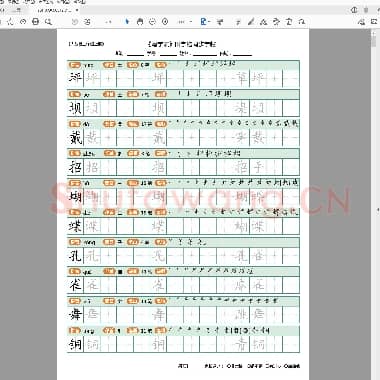Image resolution: width=380 pixels, height=380 pixels.
Task: Zoom out with the minus circle icon
Action: tap(152, 22)
